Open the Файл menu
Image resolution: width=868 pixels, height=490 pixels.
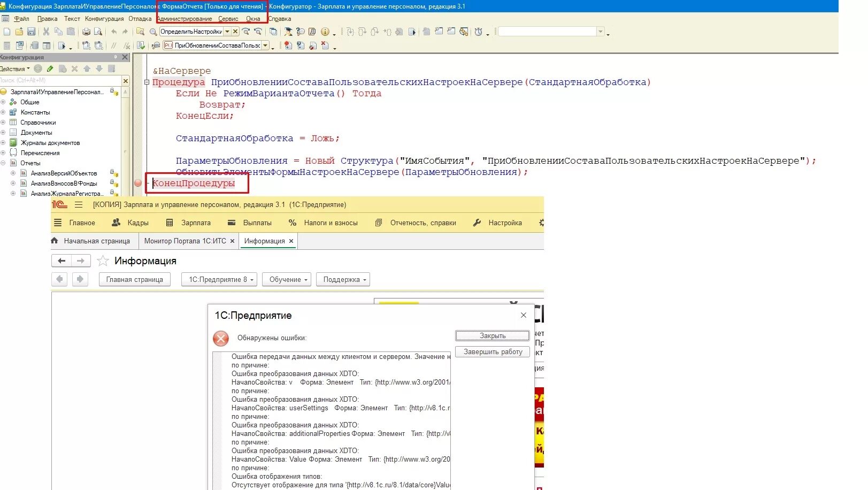pos(21,19)
